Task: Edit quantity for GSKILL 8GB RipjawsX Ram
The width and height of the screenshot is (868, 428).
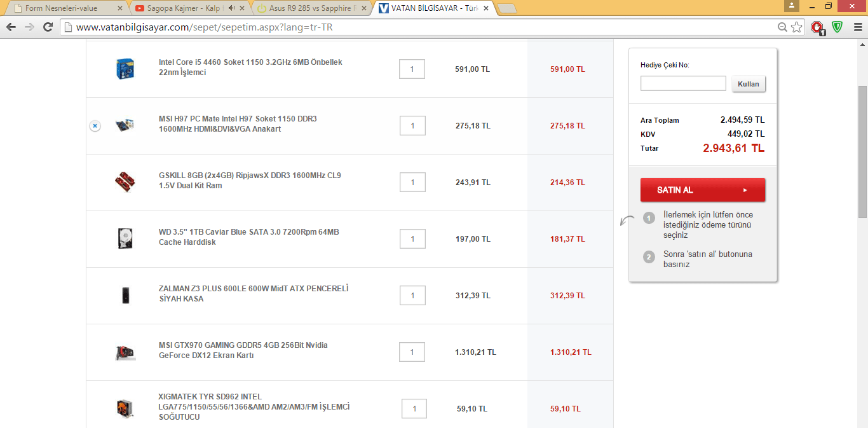Action: tap(412, 183)
